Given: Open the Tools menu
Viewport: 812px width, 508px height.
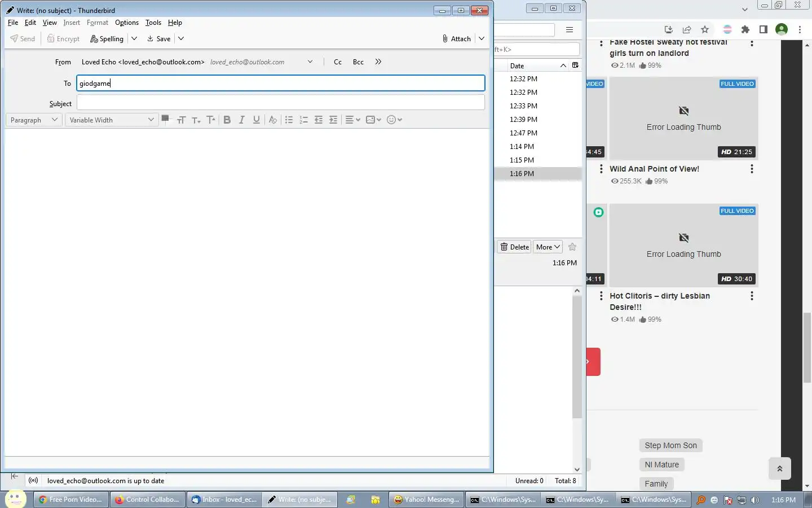Looking at the screenshot, I should pos(153,23).
